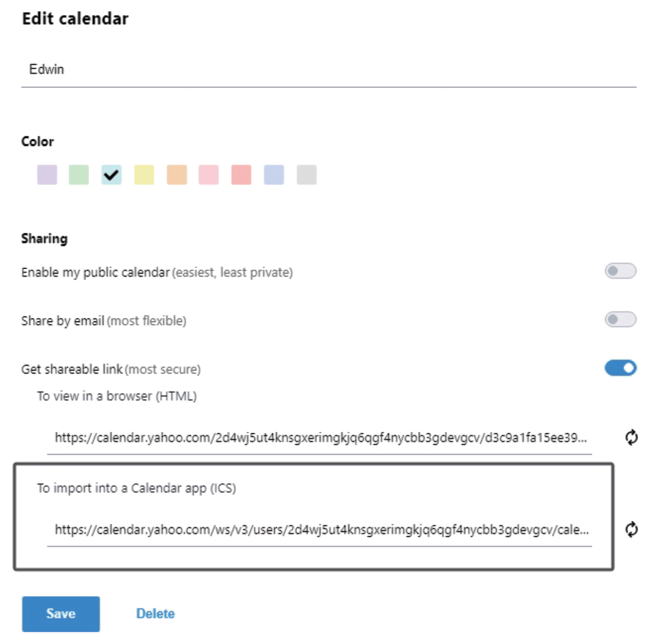Turn on Share by email
The height and width of the screenshot is (644, 657).
[620, 320]
